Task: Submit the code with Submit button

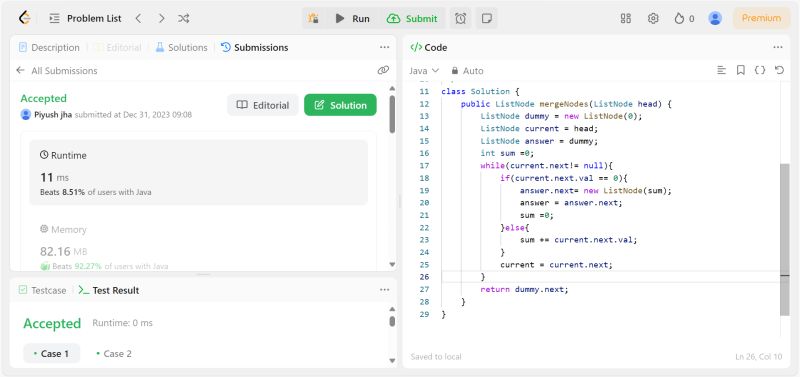Action: 412,18
